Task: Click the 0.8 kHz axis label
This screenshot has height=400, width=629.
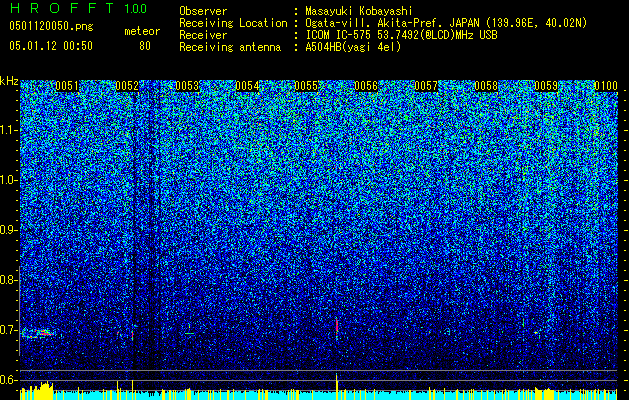Action: tap(8, 280)
